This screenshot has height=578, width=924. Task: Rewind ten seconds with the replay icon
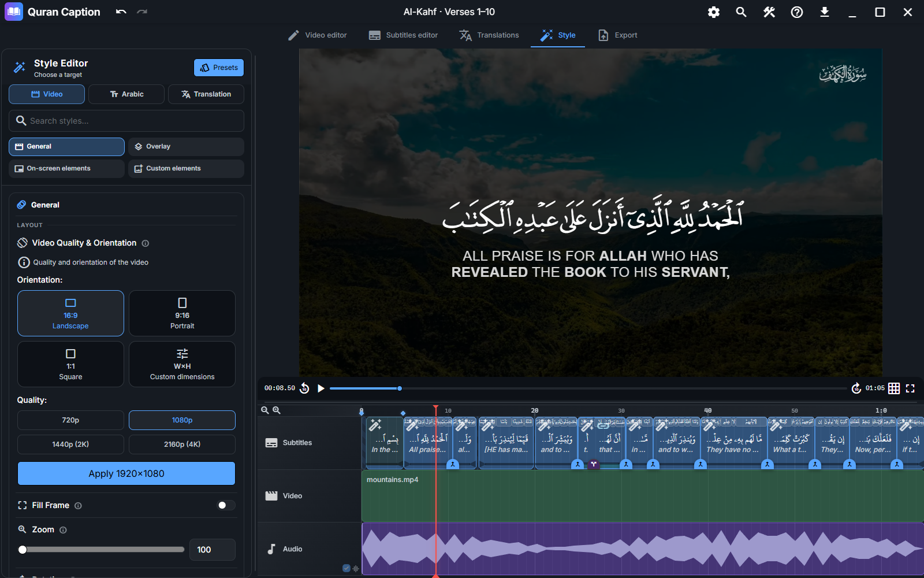[304, 388]
